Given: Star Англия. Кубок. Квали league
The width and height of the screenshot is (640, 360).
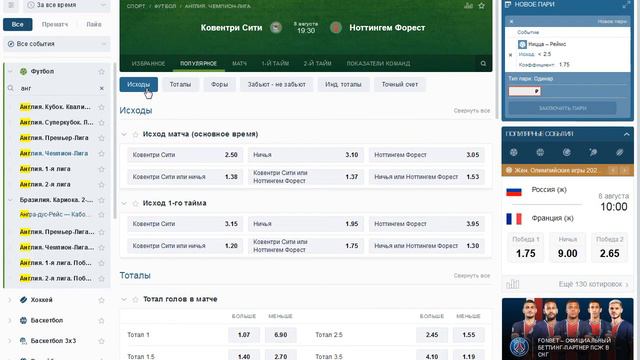Looking at the screenshot, I should coord(101,107).
